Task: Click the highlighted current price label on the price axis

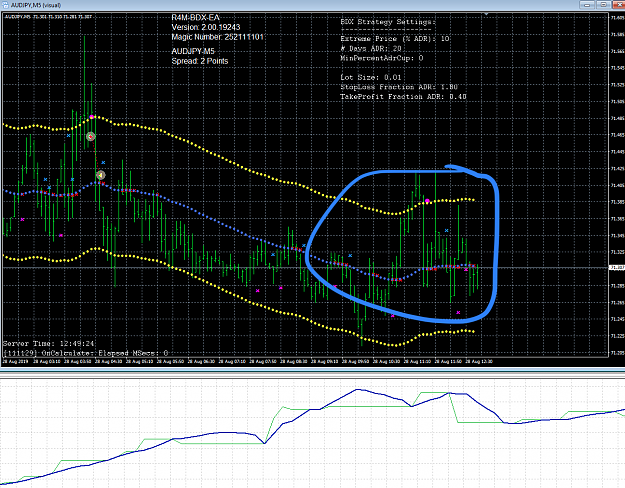Action: (617, 268)
